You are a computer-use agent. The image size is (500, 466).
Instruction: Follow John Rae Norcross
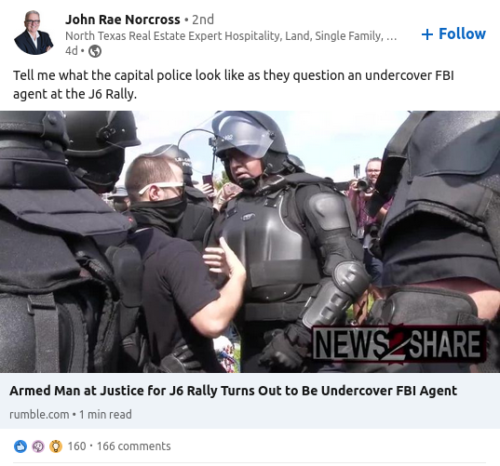(453, 34)
